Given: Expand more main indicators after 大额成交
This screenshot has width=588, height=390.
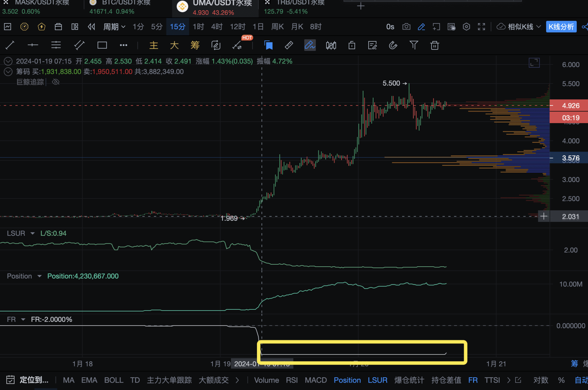Looking at the screenshot, I should pos(237,380).
